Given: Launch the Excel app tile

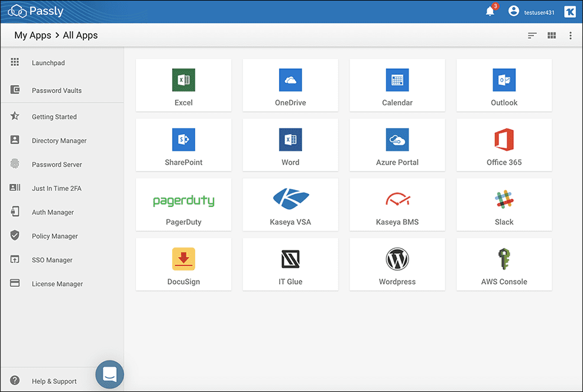Looking at the screenshot, I should [183, 85].
